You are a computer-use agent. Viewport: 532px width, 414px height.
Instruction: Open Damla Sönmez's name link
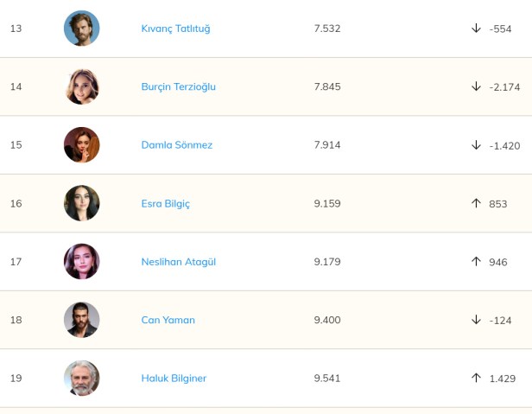(176, 145)
